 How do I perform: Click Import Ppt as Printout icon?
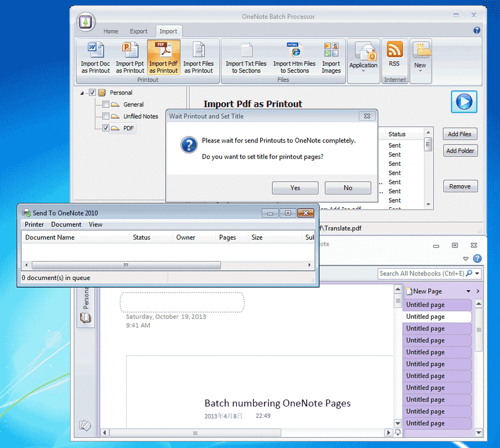coord(130,58)
